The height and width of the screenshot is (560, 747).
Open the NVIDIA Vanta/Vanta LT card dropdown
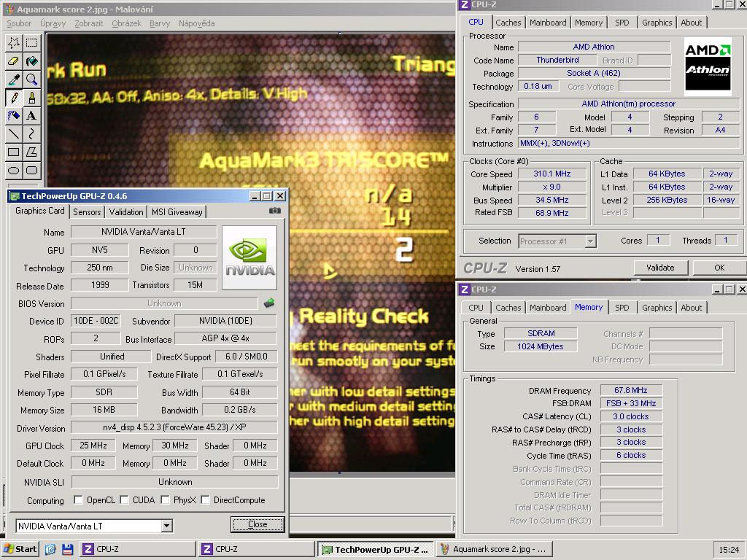(166, 526)
